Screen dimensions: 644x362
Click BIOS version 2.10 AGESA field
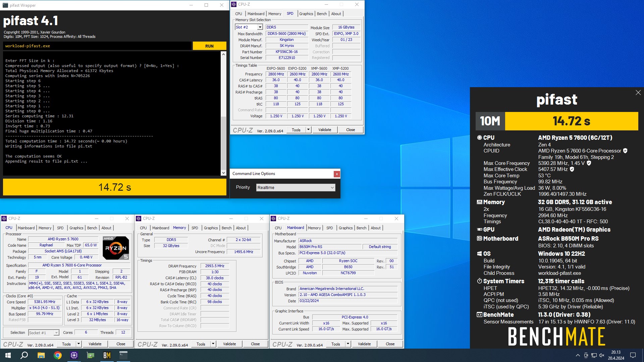[x=348, y=295]
